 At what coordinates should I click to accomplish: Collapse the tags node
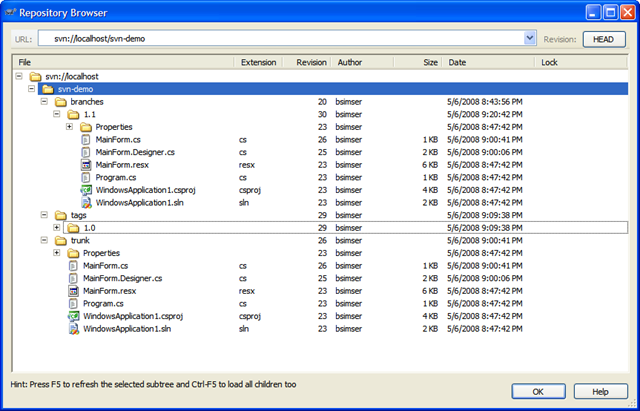(x=44, y=215)
